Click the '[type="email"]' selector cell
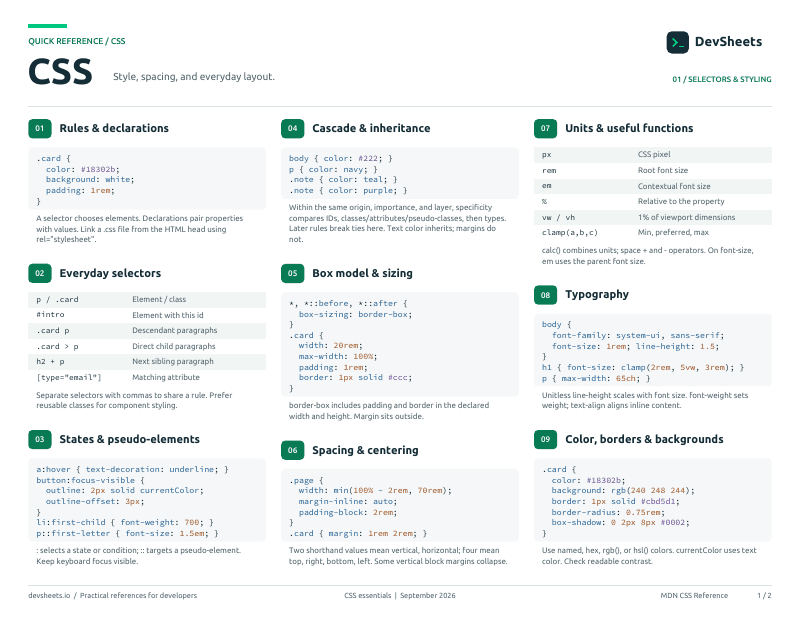800x619 pixels. pos(68,378)
